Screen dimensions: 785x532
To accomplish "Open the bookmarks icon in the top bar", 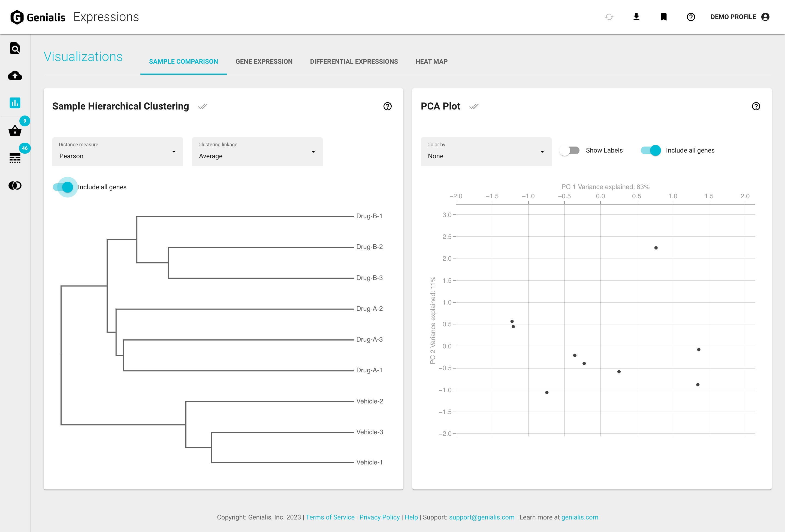I will pyautogui.click(x=663, y=17).
